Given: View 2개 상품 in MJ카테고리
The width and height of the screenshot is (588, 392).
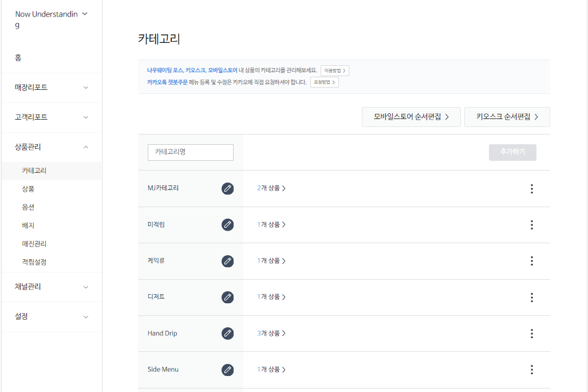Looking at the screenshot, I should (x=271, y=188).
